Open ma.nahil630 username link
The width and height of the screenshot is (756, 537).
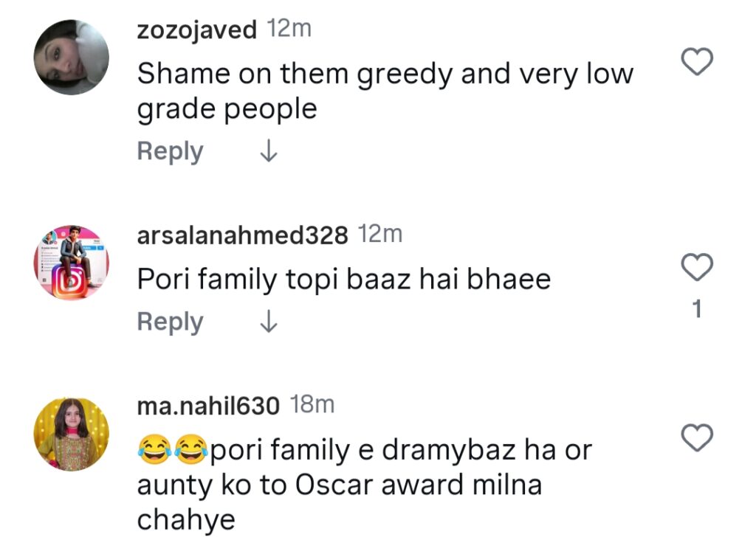coord(209,405)
